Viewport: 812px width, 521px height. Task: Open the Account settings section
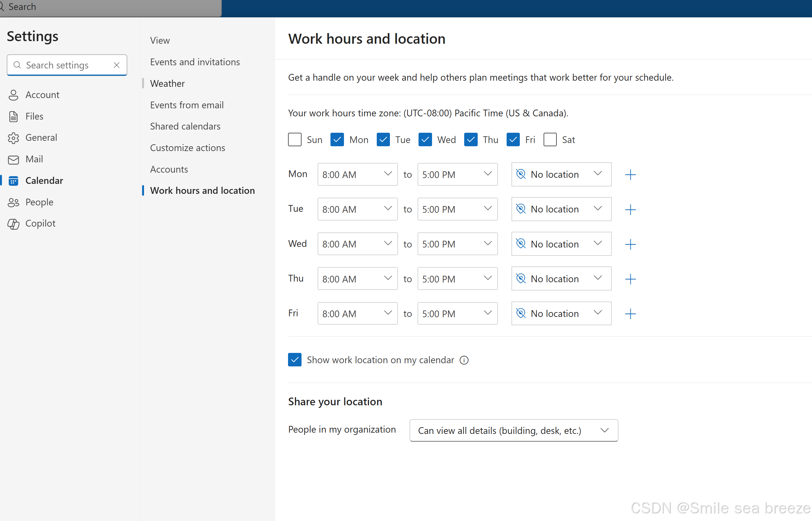(x=42, y=95)
